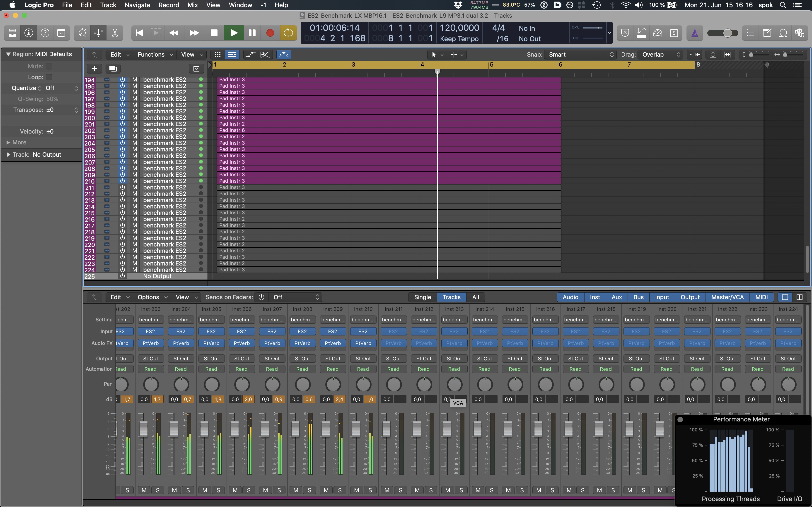This screenshot has width=812, height=507.
Task: Expand the More disclosure triangle
Action: (x=8, y=143)
